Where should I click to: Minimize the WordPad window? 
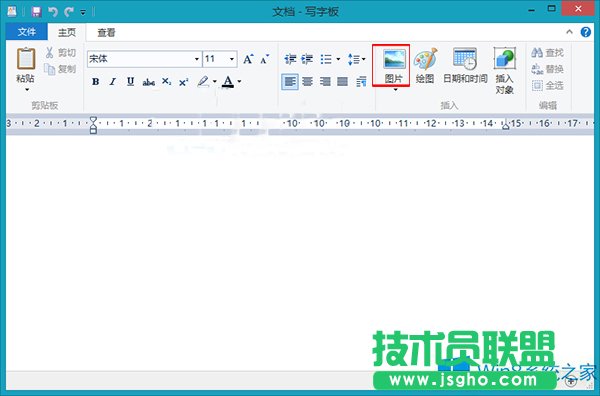[531, 10]
